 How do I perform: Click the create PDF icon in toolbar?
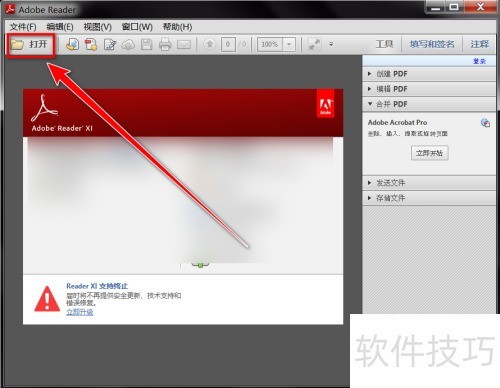click(x=91, y=44)
